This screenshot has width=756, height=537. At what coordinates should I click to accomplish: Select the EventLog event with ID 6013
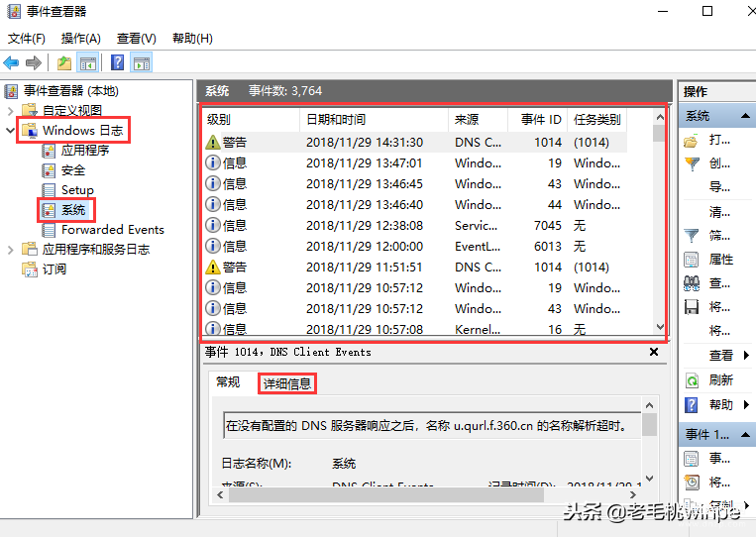click(x=415, y=246)
